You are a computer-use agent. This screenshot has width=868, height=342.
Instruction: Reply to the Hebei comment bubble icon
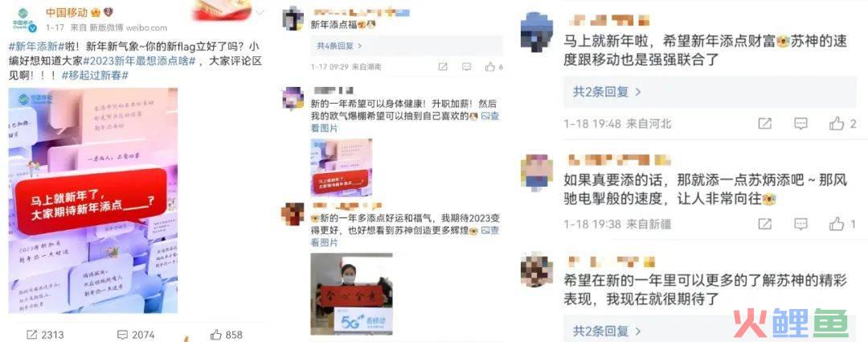tap(800, 124)
